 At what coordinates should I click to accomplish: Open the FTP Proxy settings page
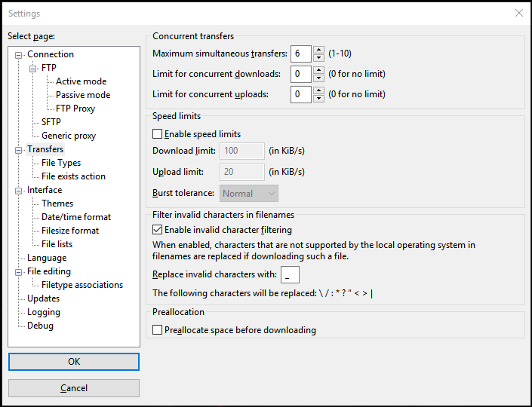tap(75, 109)
